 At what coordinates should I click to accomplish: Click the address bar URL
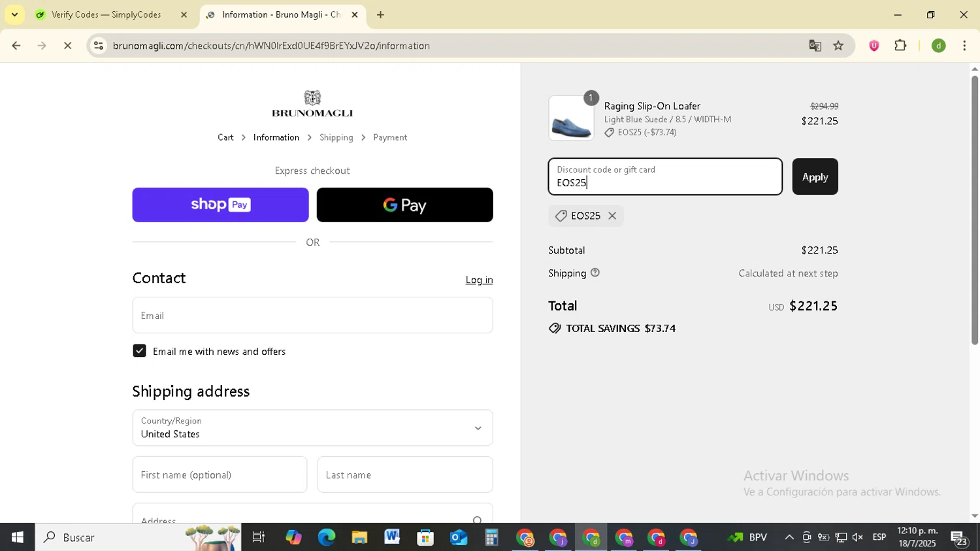(x=271, y=46)
